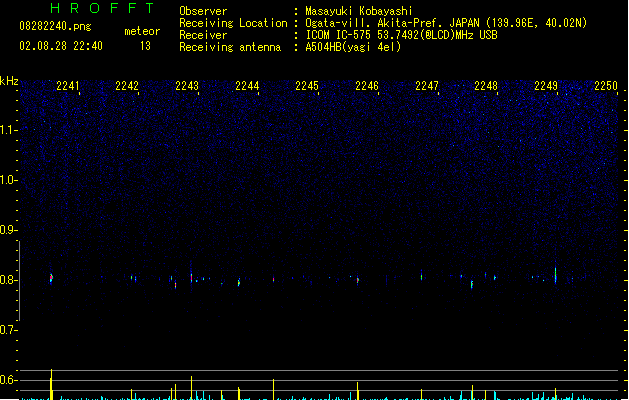Image resolution: width=629 pixels, height=400 pixels.
Task: Click time marker 2246
Action: click(367, 86)
